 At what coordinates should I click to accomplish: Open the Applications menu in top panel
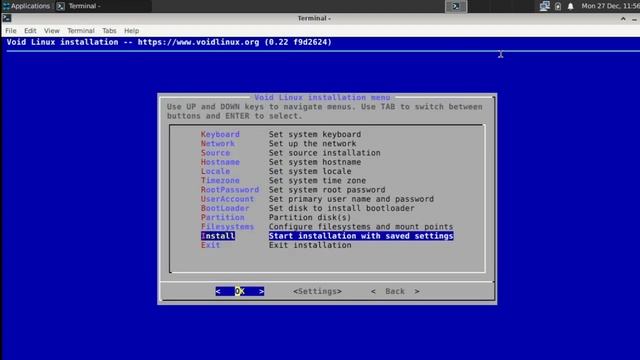26,6
